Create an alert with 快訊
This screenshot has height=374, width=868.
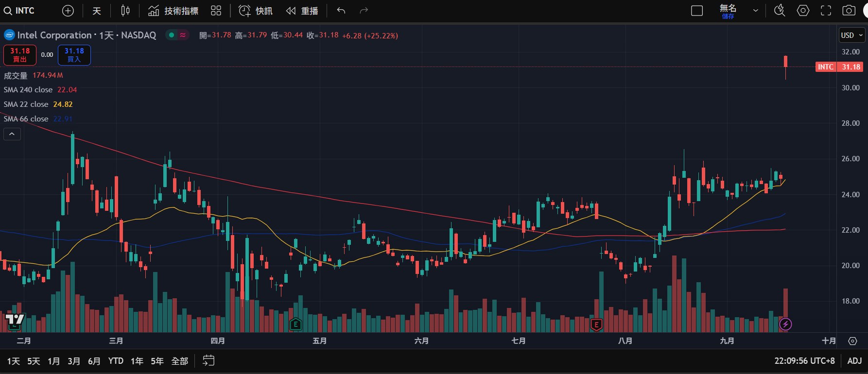(256, 11)
